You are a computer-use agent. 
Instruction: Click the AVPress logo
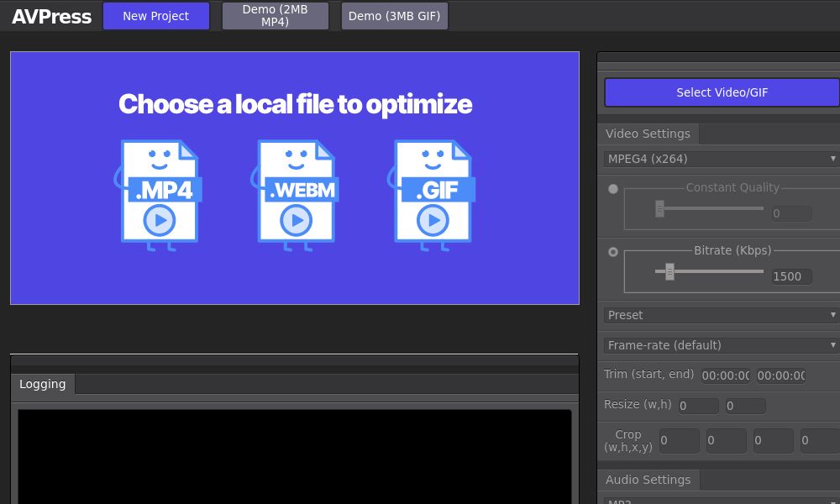[51, 16]
